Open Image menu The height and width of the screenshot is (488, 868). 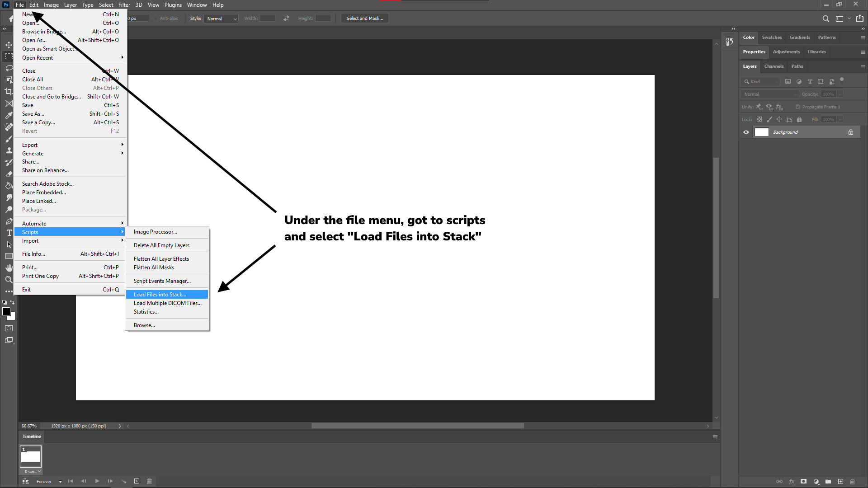click(x=51, y=5)
